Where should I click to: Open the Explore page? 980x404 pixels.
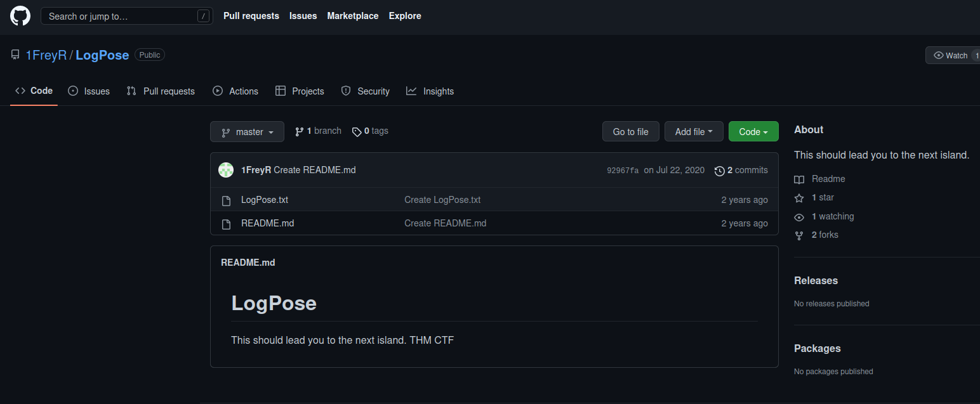pos(405,16)
